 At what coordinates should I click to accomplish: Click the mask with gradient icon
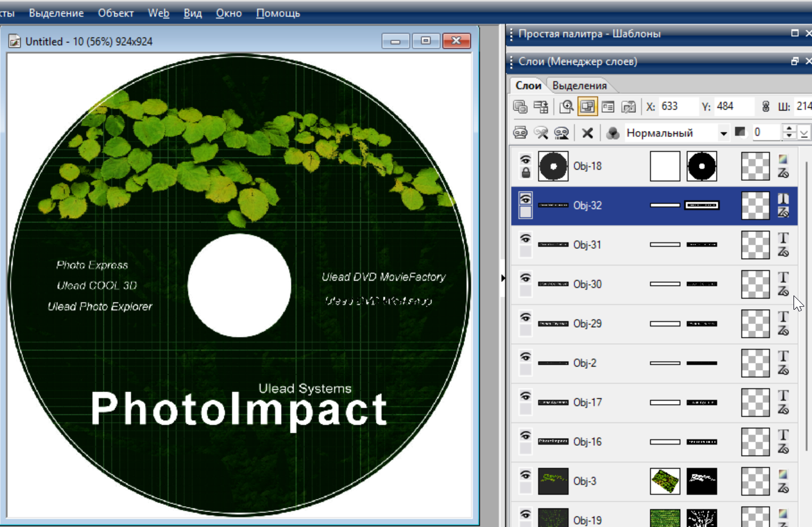(x=561, y=132)
